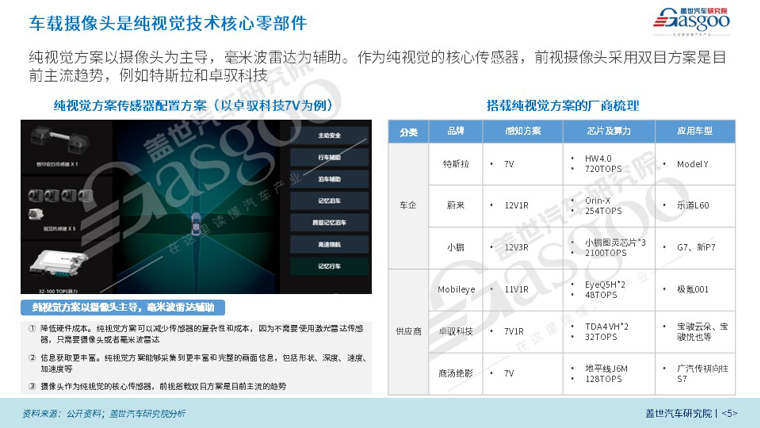Click the Orin-X 254TOPS chip cell

[x=609, y=206]
